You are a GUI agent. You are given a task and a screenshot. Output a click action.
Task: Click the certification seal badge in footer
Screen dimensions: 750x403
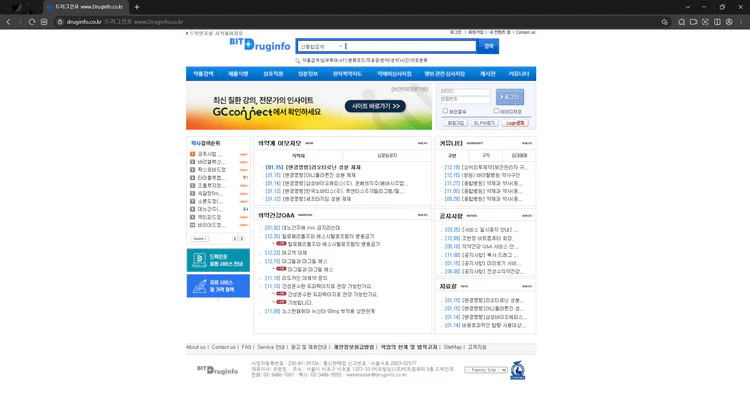point(518,370)
